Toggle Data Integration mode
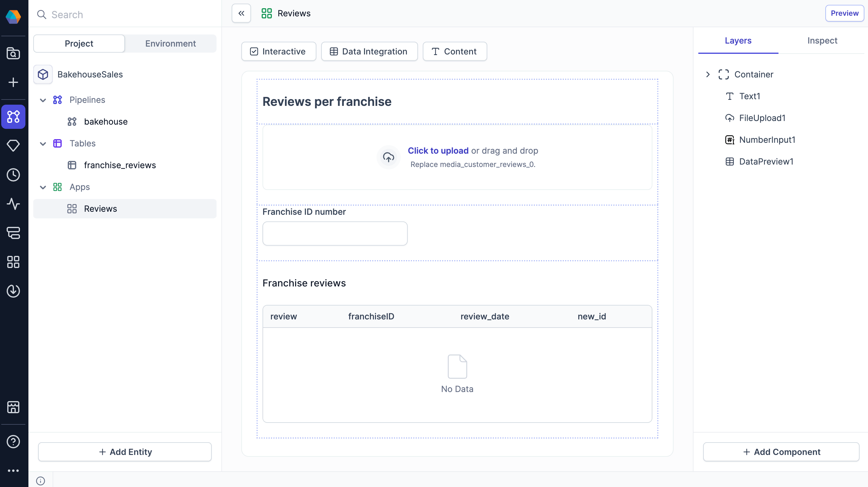Screen dimensions: 868x487 (369, 51)
